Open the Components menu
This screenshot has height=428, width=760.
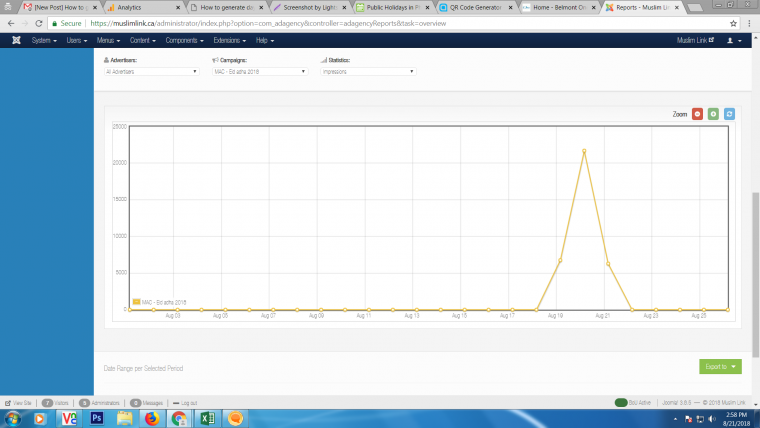[184, 40]
